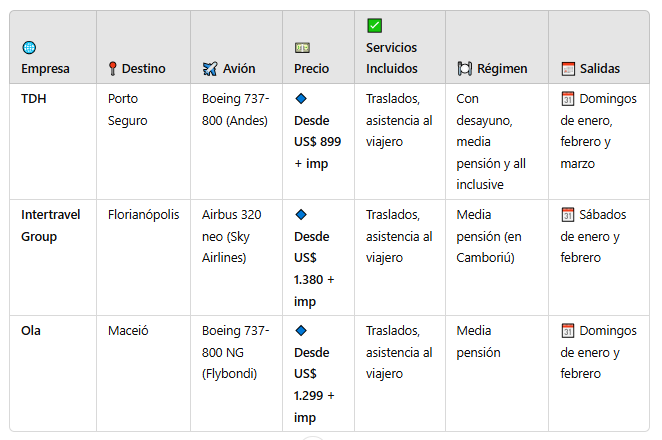Click the blue diamond in TDH price cell
The height and width of the screenshot is (440, 662).
(301, 99)
